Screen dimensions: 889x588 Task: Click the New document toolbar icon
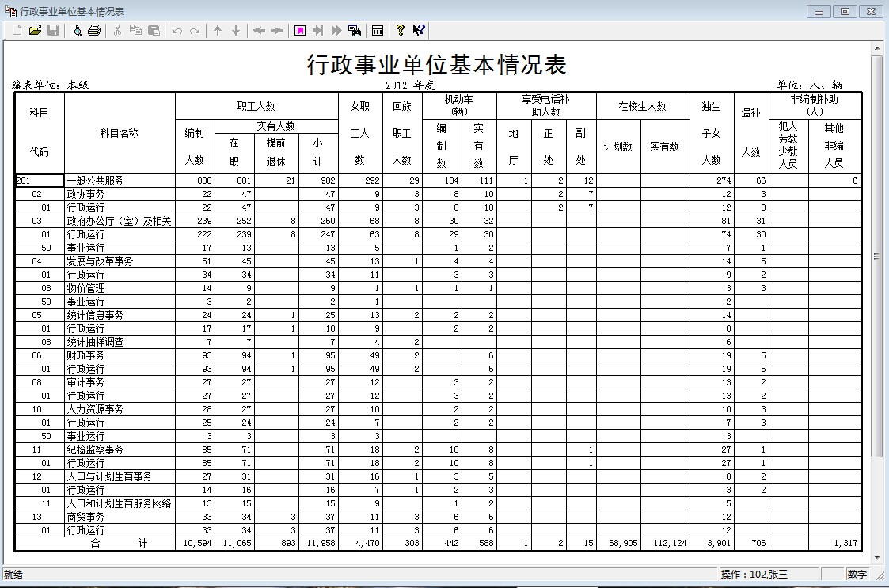(17, 30)
